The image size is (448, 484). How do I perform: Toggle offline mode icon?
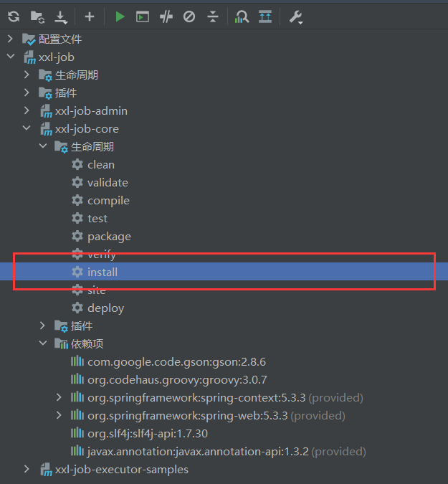point(166,16)
